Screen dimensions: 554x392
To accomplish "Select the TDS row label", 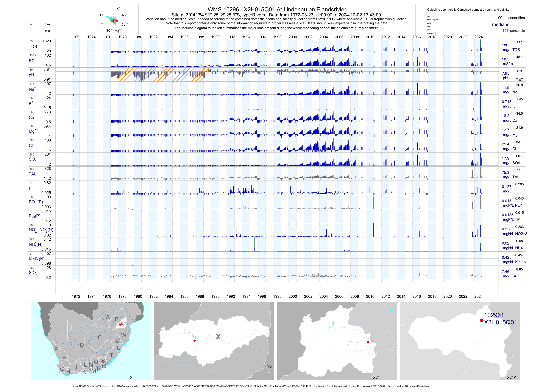I will 33,47.
